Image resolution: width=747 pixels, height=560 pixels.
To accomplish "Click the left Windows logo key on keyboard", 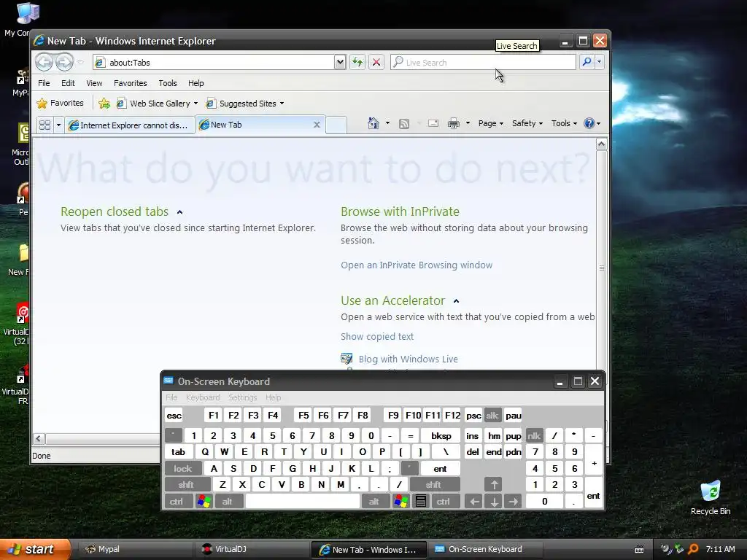I will (204, 502).
